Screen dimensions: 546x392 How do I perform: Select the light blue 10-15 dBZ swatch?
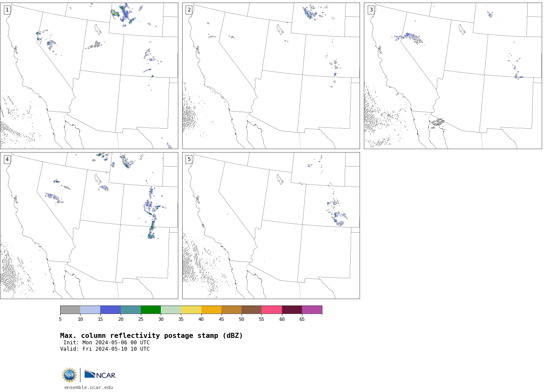pos(90,310)
